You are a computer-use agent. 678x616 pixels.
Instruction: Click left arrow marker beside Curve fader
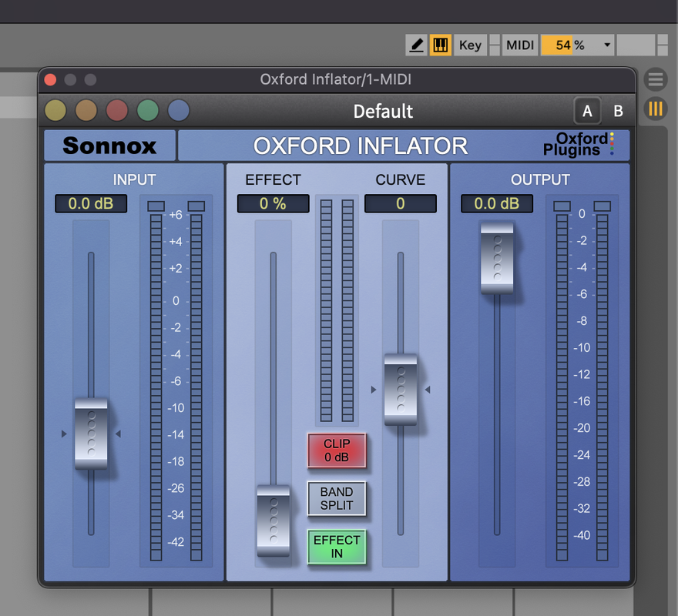click(x=374, y=390)
